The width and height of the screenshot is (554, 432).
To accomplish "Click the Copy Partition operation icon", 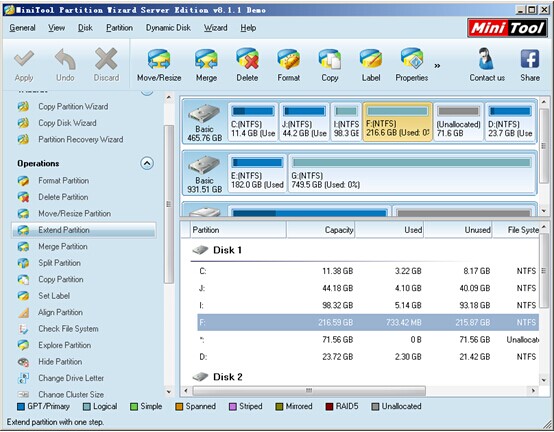I will (x=23, y=279).
